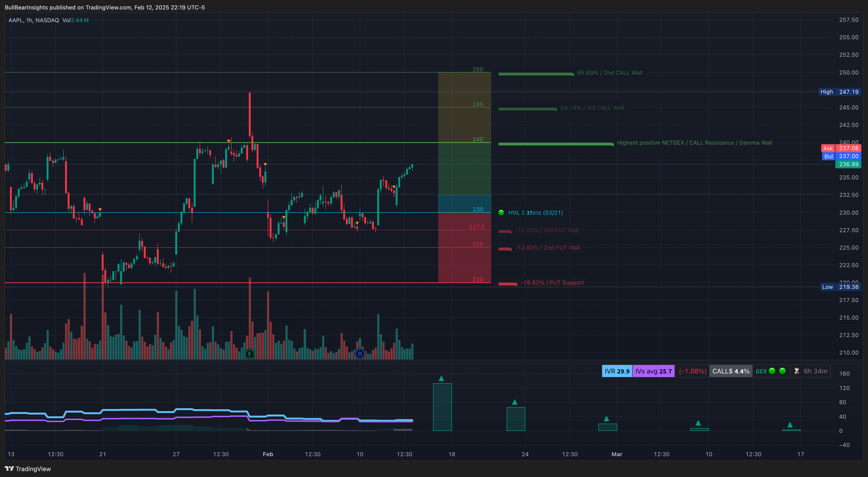The image size is (868, 477).
Task: Click the earnings E marker icon
Action: click(x=250, y=354)
